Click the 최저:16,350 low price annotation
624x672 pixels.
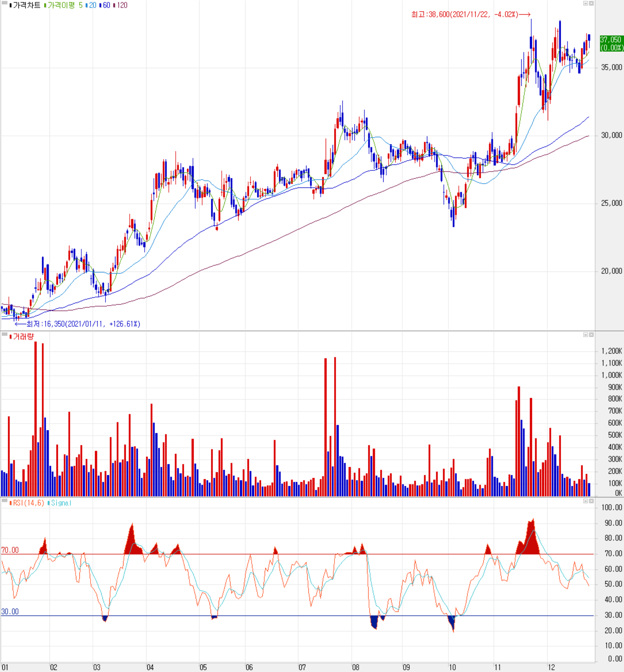point(78,324)
